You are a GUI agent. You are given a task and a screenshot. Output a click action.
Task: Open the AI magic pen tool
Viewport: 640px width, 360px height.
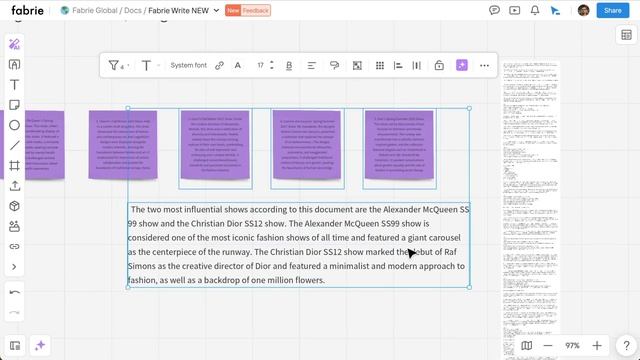pos(14,44)
